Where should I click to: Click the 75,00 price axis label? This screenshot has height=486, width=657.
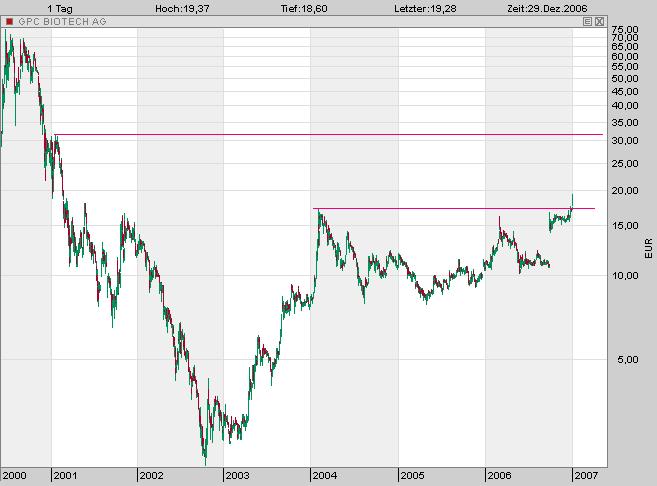[x=625, y=31]
